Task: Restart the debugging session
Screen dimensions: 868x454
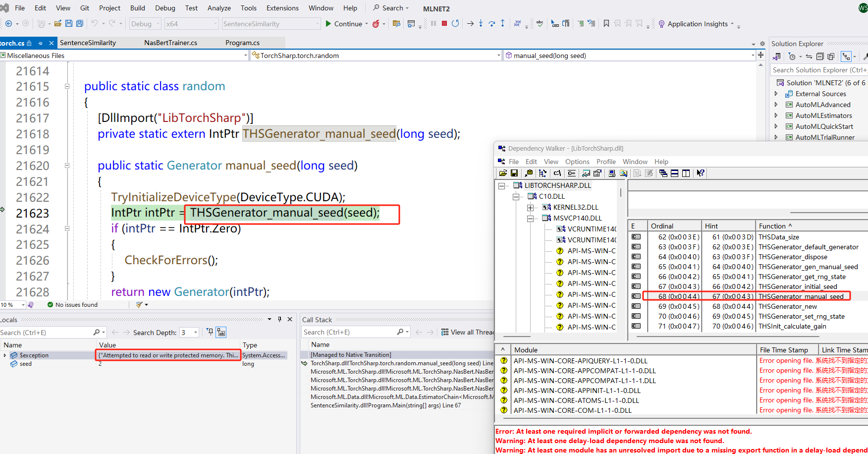Action: pos(455,23)
